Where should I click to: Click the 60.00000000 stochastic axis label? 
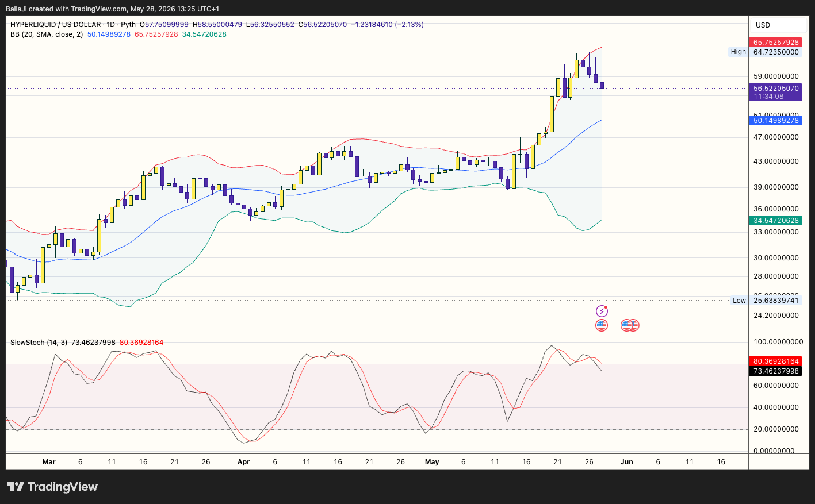pos(776,386)
